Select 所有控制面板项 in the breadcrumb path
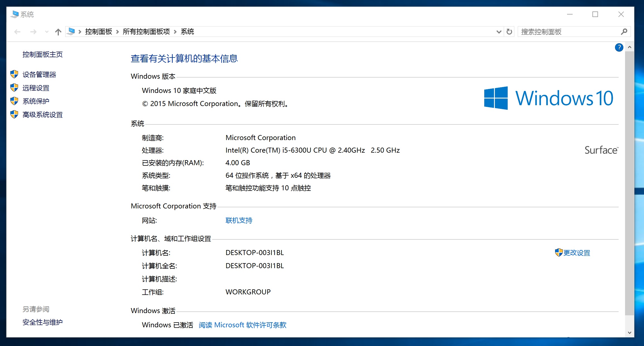Image resolution: width=644 pixels, height=346 pixels. click(x=146, y=32)
